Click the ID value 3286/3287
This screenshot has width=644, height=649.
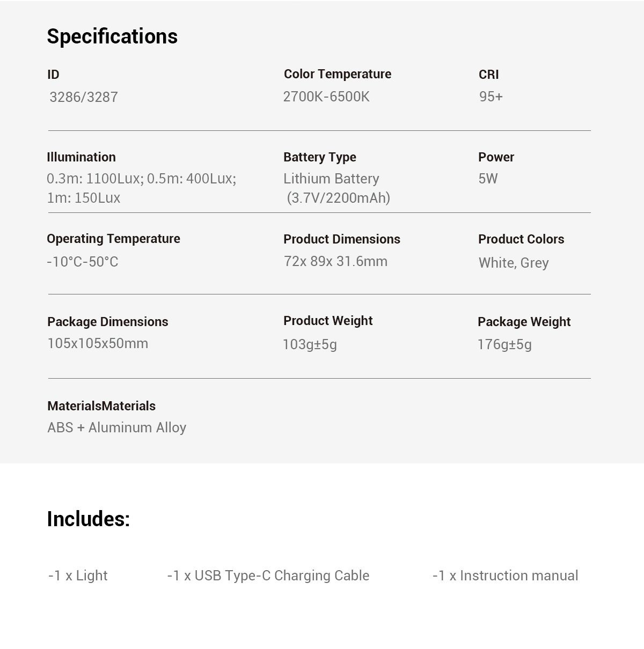[84, 97]
